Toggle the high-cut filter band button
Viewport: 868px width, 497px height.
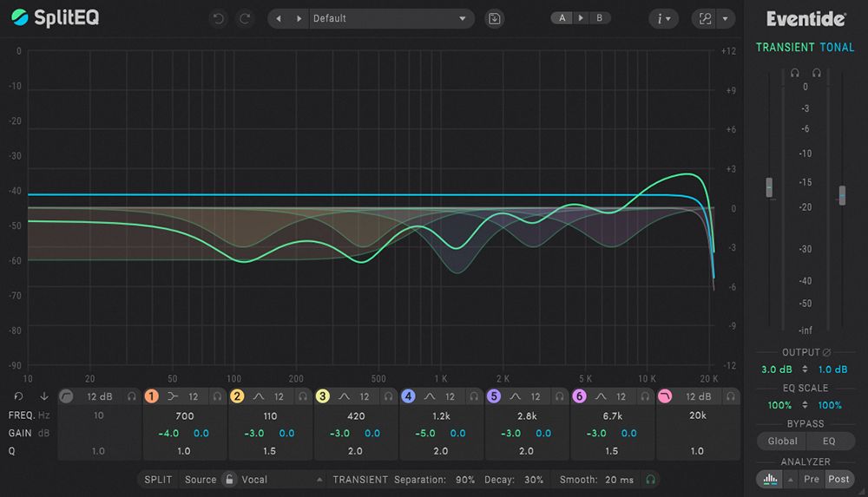[x=665, y=396]
